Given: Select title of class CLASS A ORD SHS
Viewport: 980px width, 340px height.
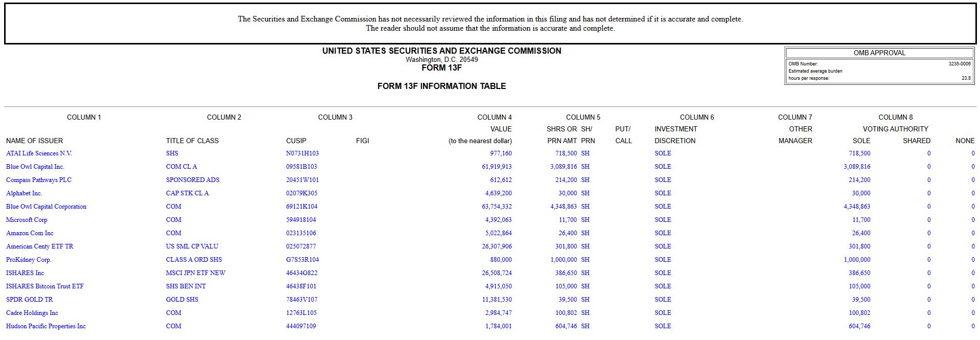Looking at the screenshot, I should [x=194, y=260].
